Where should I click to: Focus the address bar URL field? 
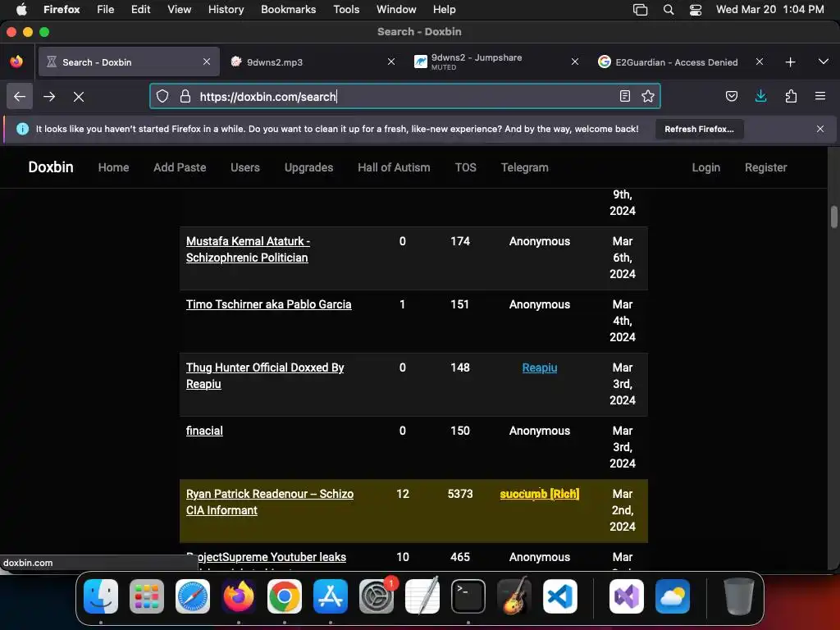404,97
